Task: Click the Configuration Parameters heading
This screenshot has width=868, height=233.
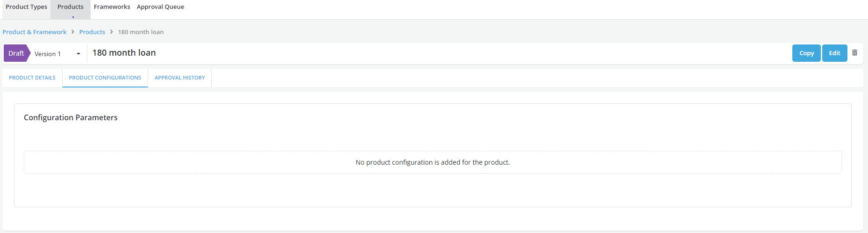Action: (71, 117)
